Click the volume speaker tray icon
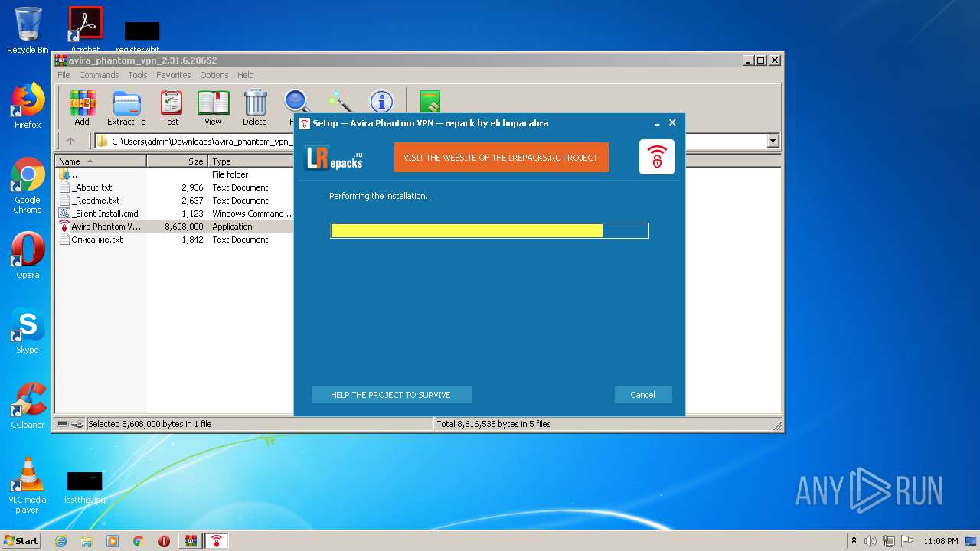The width and height of the screenshot is (980, 551). coord(871,541)
